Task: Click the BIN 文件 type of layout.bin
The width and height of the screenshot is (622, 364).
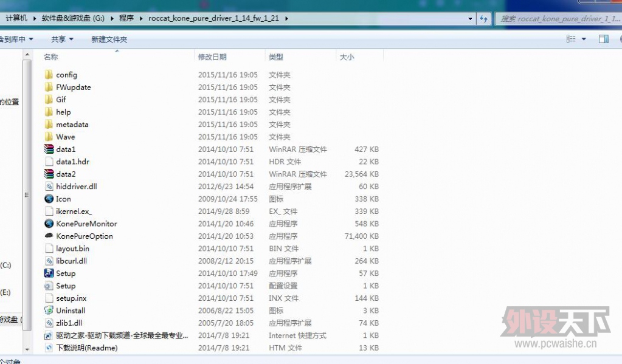Action: (x=283, y=248)
